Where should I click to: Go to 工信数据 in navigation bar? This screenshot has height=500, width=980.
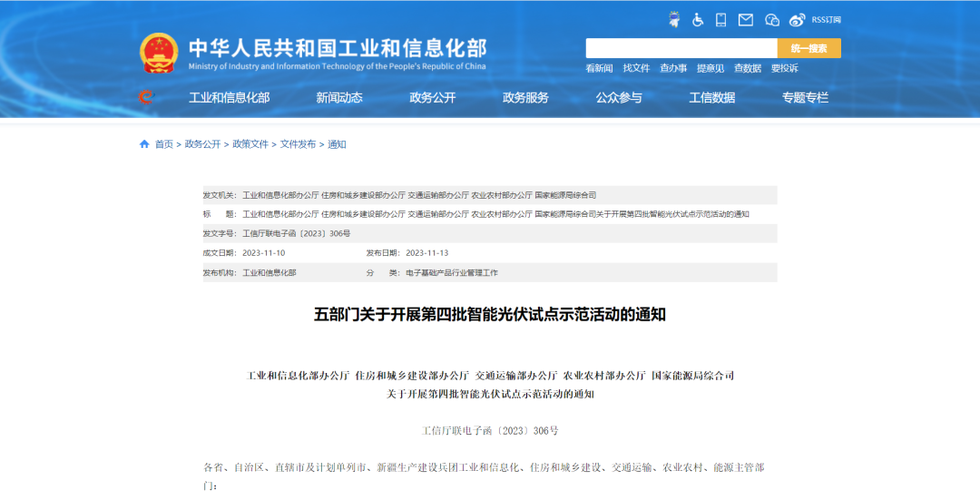point(712,98)
